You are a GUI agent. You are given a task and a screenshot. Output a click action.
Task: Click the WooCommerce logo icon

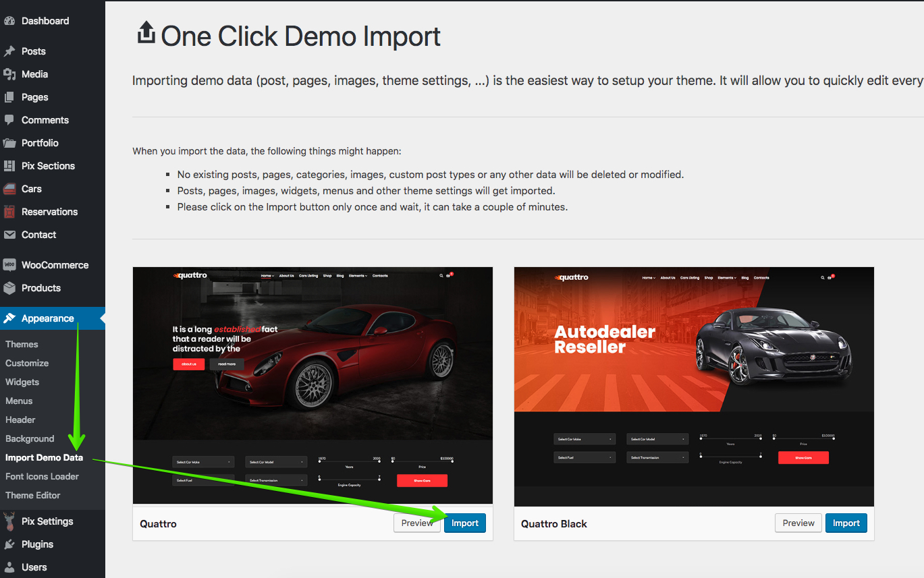[x=9, y=265]
